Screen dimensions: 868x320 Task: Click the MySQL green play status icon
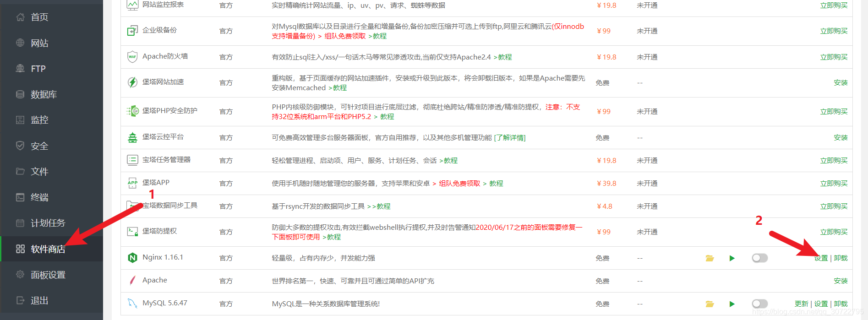point(732,304)
